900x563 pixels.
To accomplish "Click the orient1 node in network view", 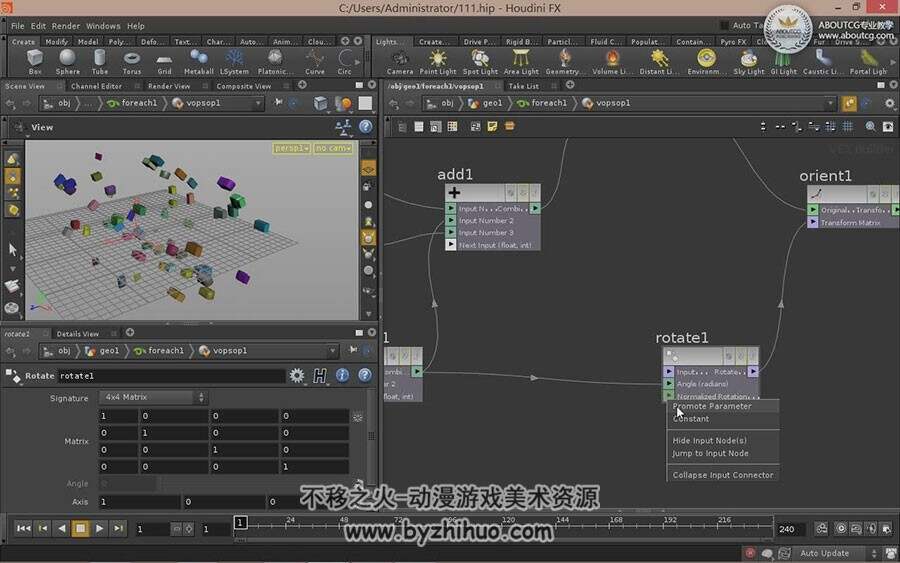I will point(853,207).
